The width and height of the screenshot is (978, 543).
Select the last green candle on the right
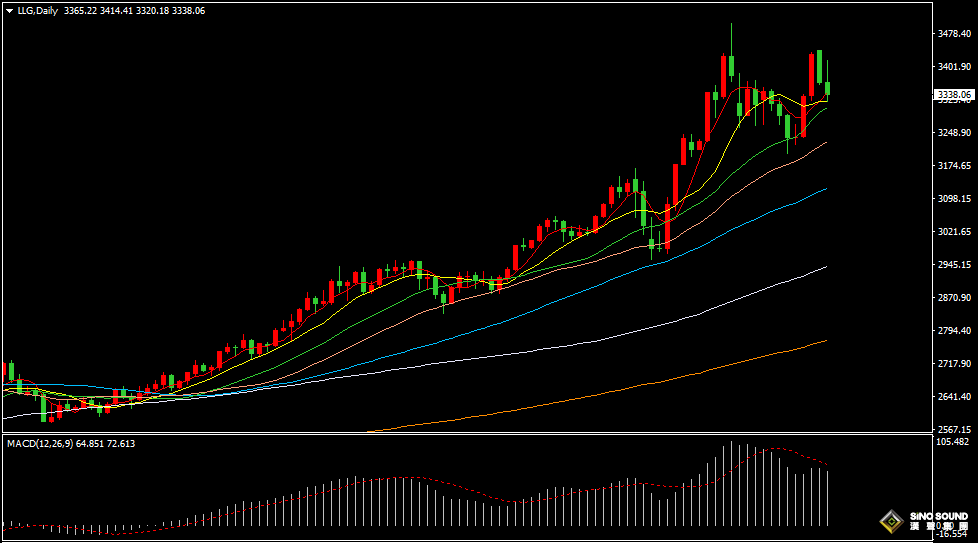point(827,89)
